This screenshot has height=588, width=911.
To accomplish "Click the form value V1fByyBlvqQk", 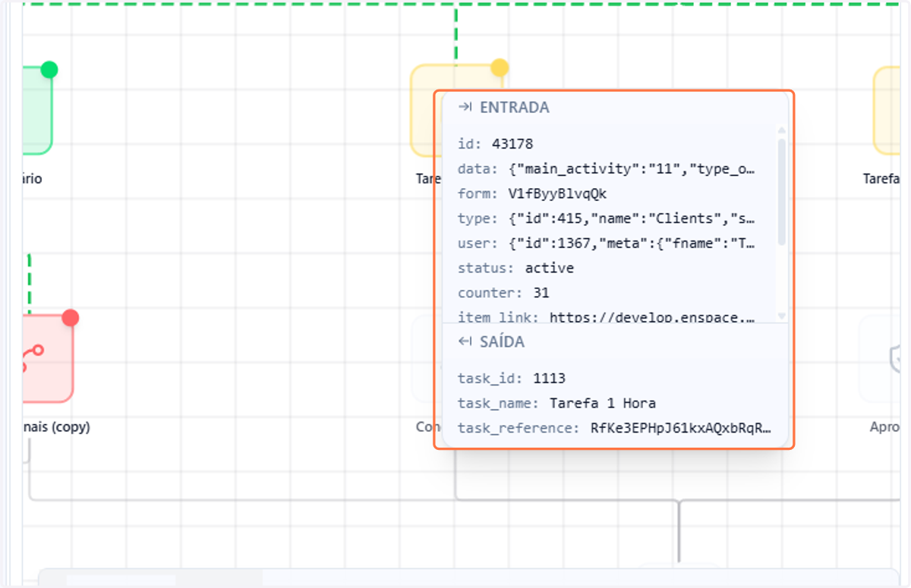I will pyautogui.click(x=557, y=194).
